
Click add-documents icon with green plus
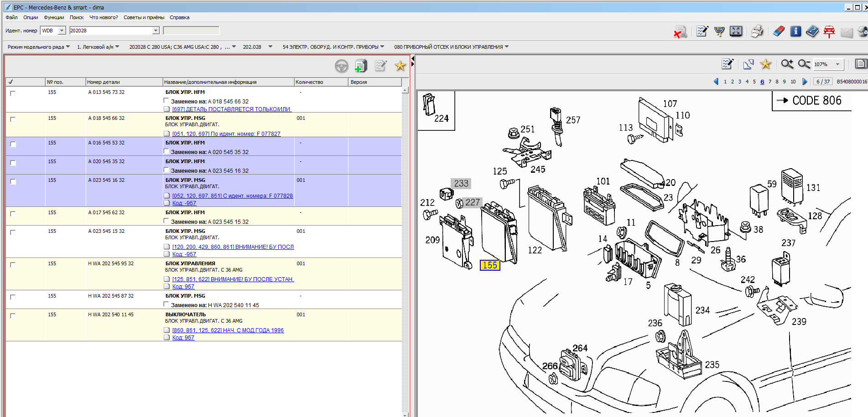click(361, 66)
